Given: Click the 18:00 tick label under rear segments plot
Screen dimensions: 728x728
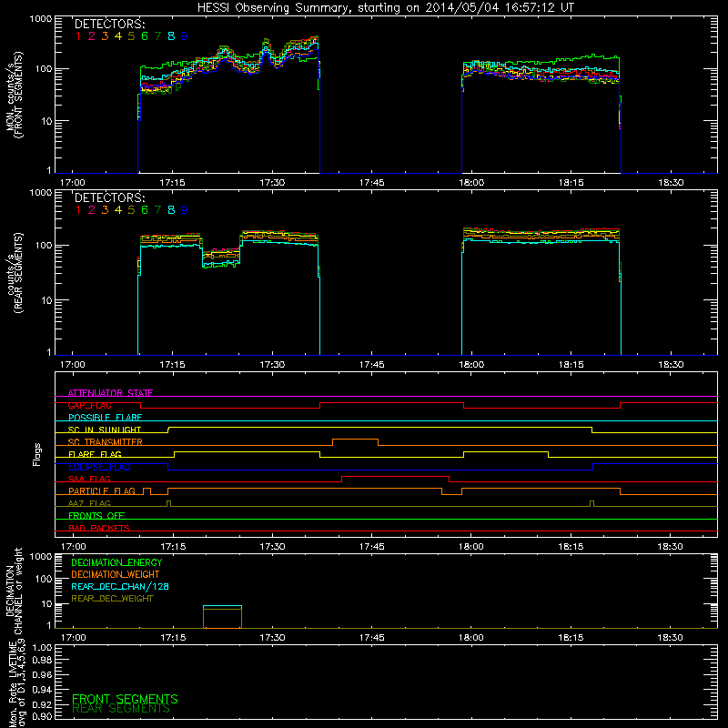Looking at the screenshot, I should pyautogui.click(x=471, y=365).
